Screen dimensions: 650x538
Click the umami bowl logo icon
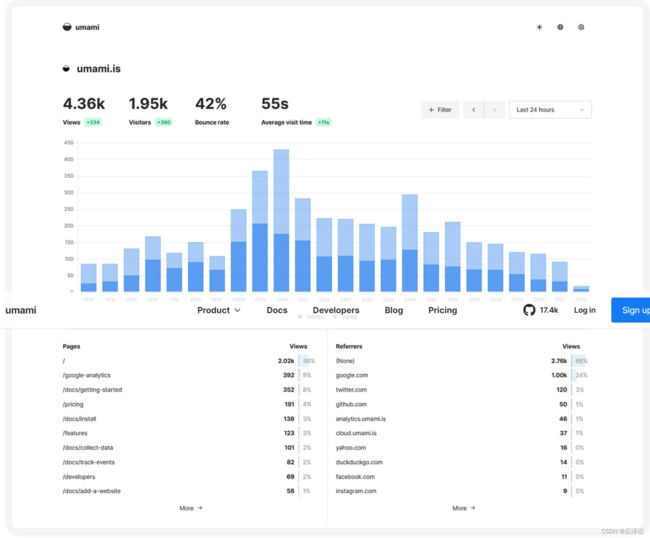coord(67,27)
